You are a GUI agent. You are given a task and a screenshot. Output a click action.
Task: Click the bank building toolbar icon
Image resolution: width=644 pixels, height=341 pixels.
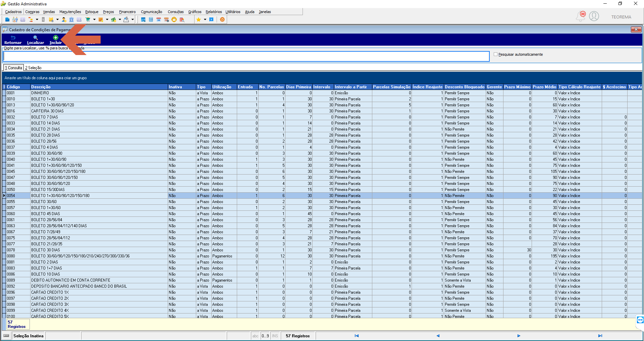coord(71,20)
